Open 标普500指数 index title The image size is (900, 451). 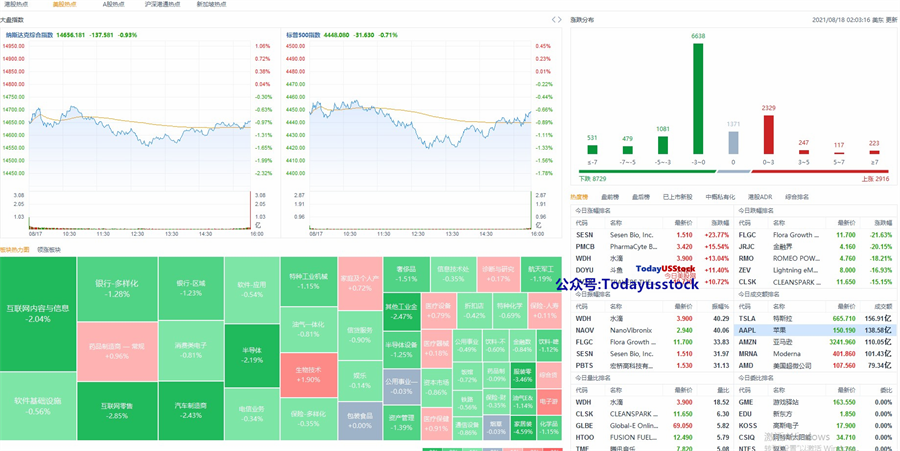coord(303,35)
